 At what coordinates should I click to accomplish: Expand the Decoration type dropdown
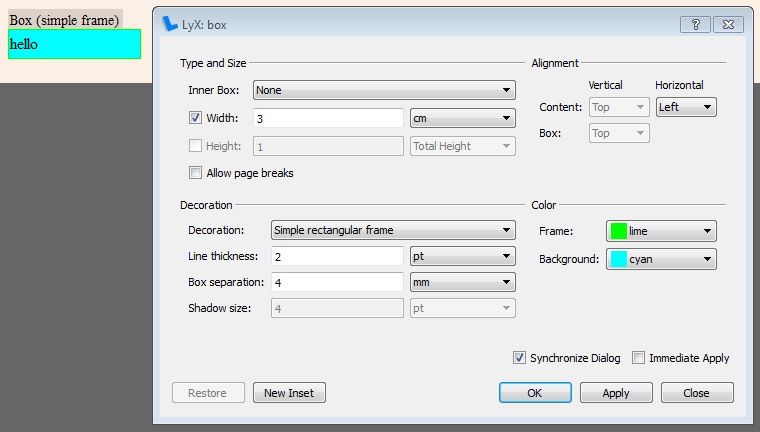pos(393,230)
